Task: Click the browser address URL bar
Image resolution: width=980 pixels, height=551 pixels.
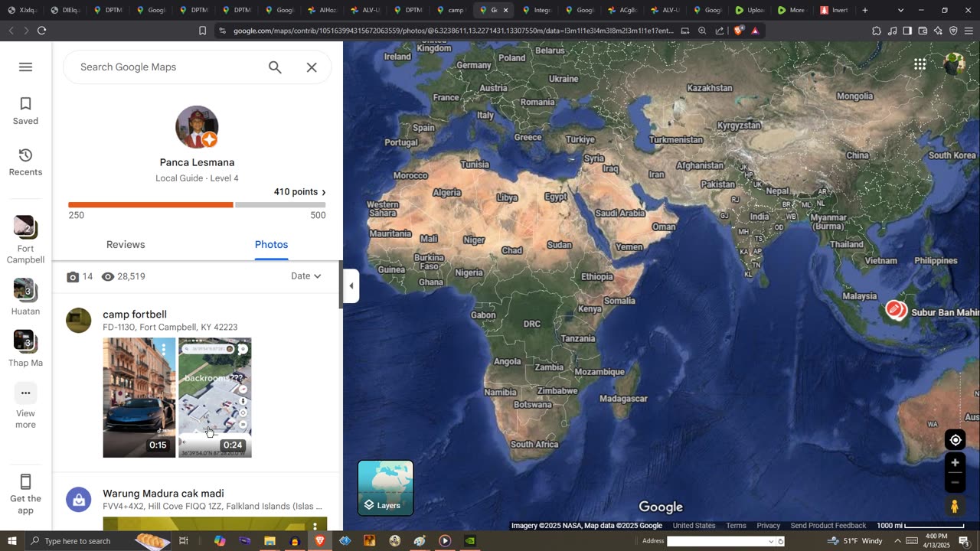Action: coord(453,31)
